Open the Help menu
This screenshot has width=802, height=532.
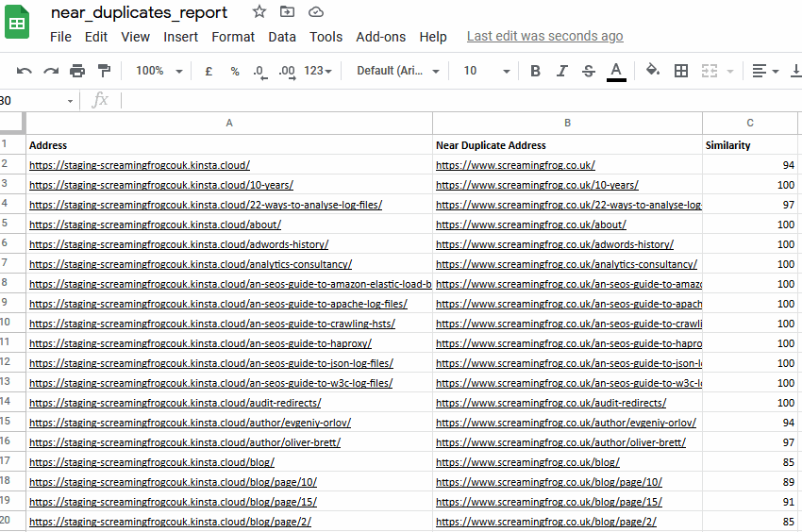[x=433, y=37]
